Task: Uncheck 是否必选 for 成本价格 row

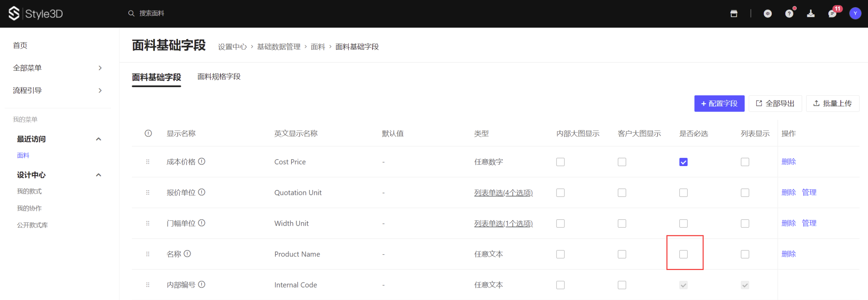Action: pyautogui.click(x=683, y=162)
